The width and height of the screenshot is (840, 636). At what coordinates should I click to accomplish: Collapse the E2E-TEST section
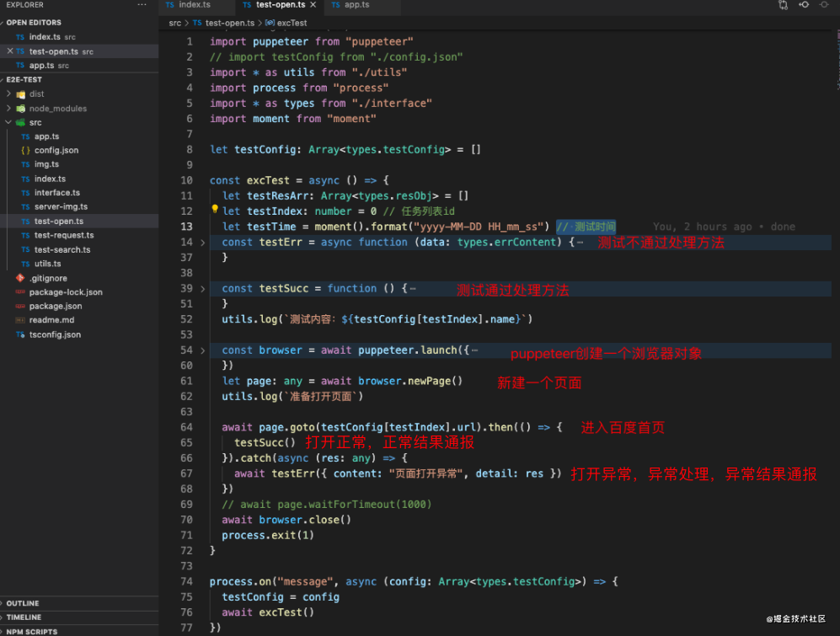click(x=24, y=79)
